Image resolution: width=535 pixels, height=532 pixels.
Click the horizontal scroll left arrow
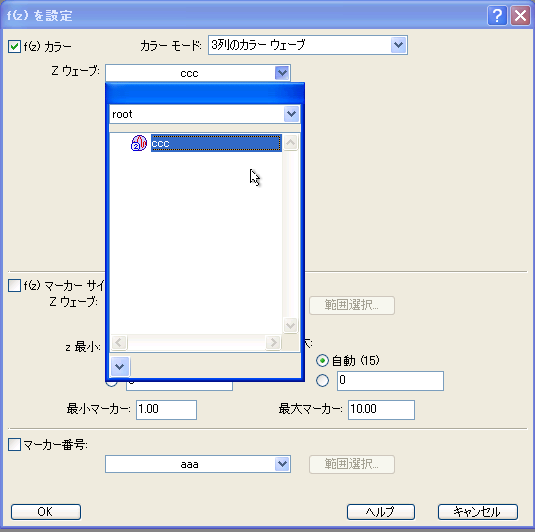pyautogui.click(x=119, y=342)
